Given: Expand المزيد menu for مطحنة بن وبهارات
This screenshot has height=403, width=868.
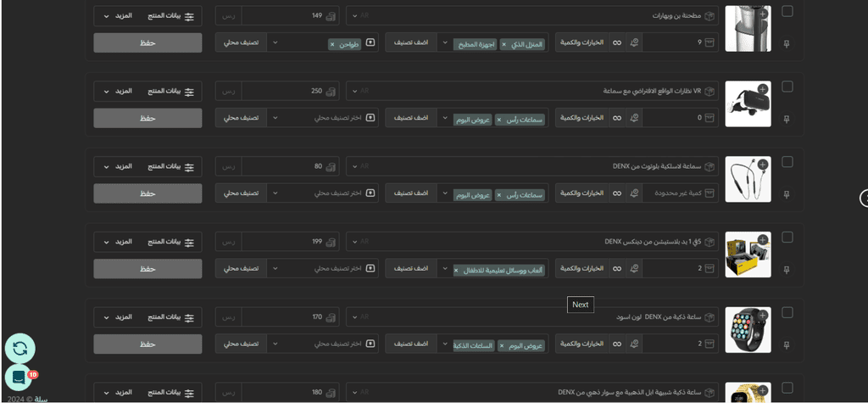Looking at the screenshot, I should [x=118, y=15].
